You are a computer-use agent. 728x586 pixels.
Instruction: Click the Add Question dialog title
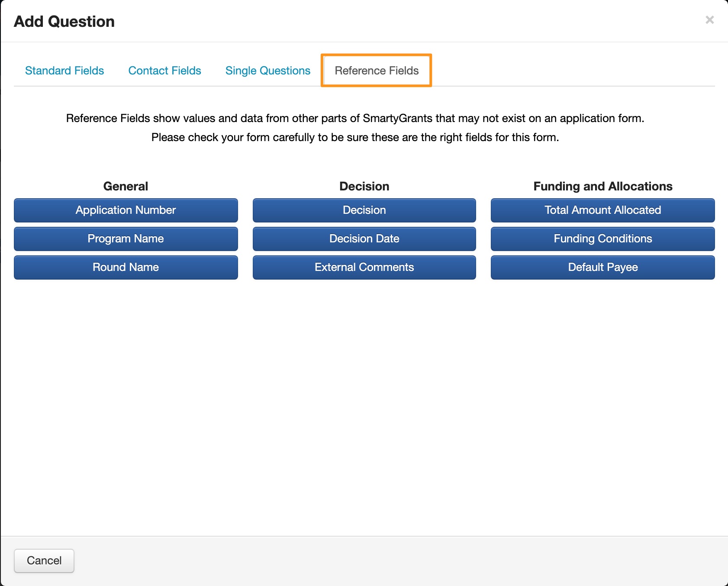coord(64,22)
